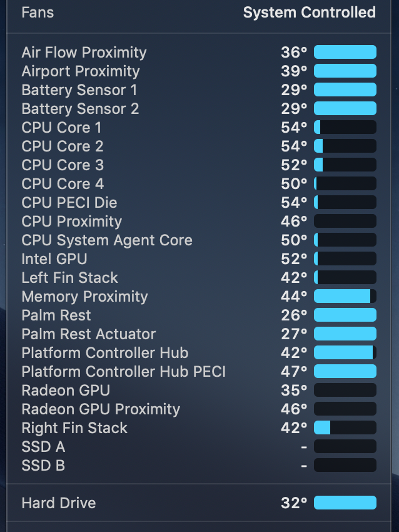The height and width of the screenshot is (532, 399).
Task: Click the Airport Proximity temperature bar
Action: point(345,71)
